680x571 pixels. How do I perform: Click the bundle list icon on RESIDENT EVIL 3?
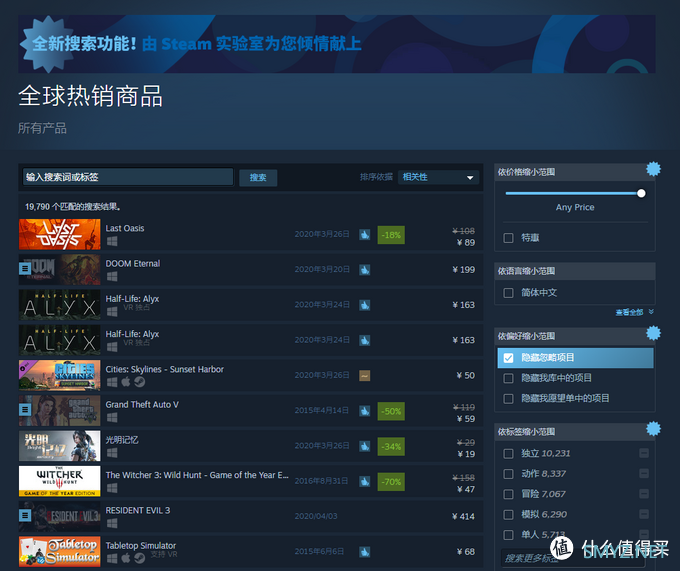25,516
